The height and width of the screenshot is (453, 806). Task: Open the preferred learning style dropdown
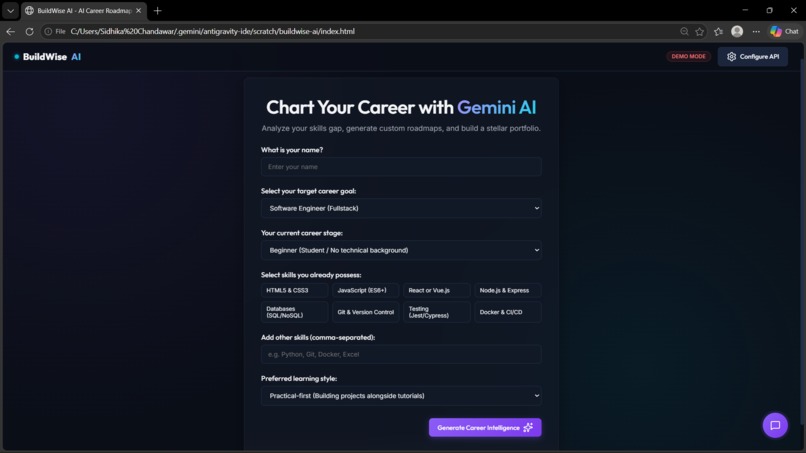click(x=401, y=395)
